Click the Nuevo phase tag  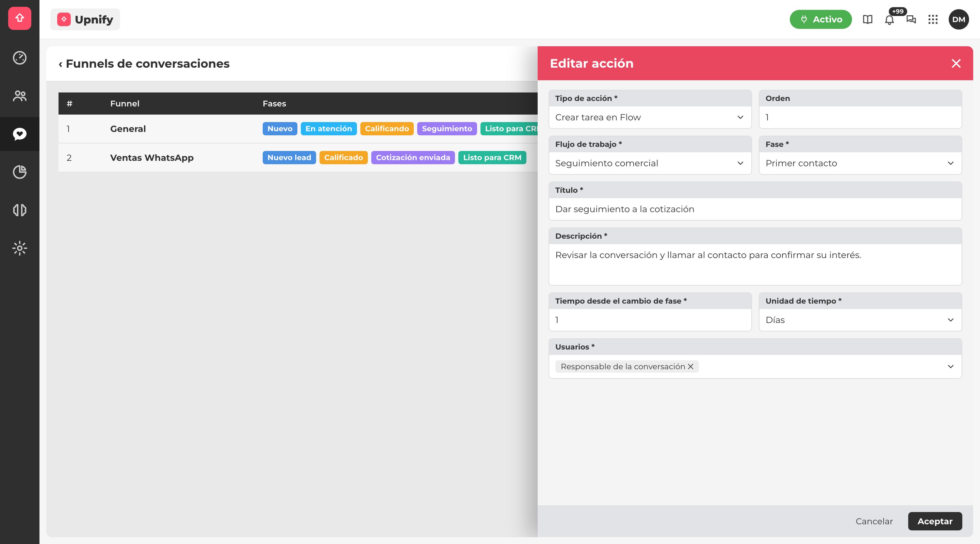click(x=280, y=129)
